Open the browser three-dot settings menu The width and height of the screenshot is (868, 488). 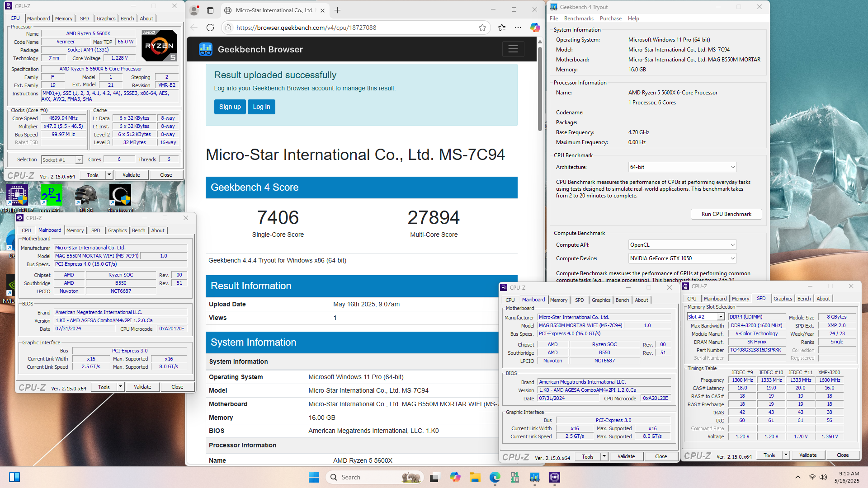518,28
